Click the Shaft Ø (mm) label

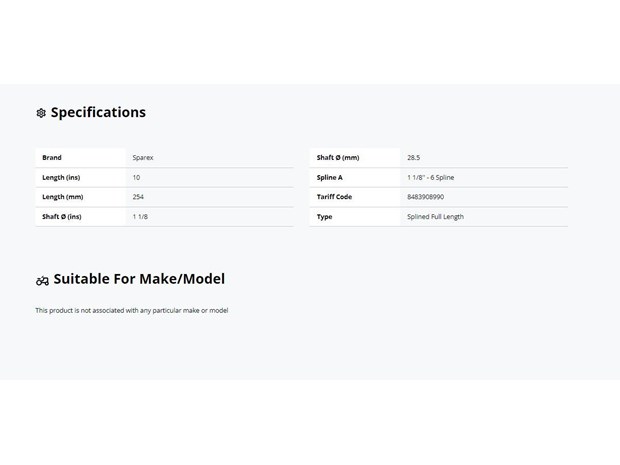pyautogui.click(x=338, y=158)
